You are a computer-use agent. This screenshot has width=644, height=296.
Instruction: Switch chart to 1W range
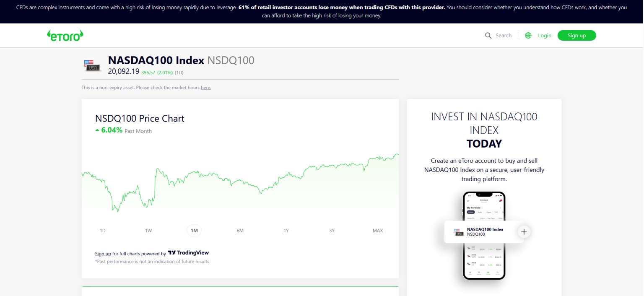click(148, 231)
